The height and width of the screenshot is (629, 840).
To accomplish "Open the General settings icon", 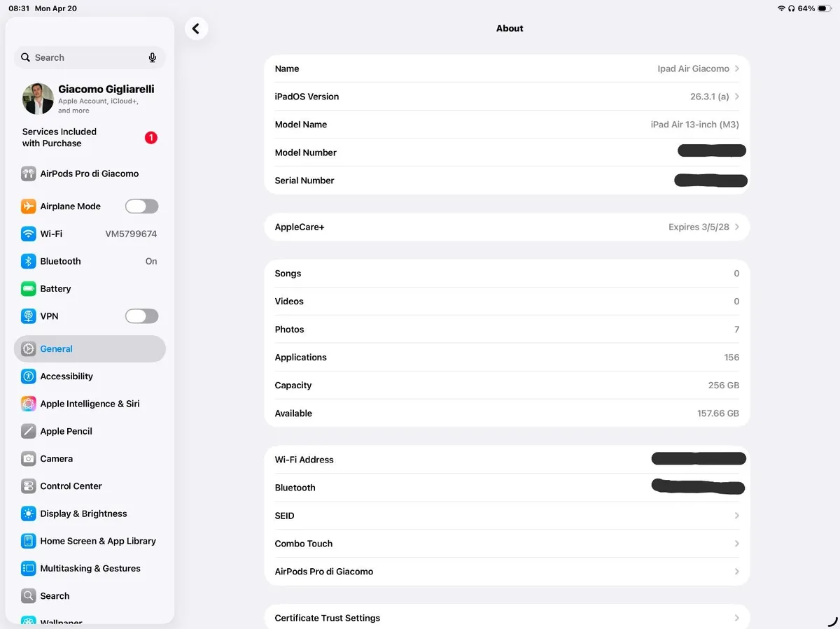I will [28, 348].
